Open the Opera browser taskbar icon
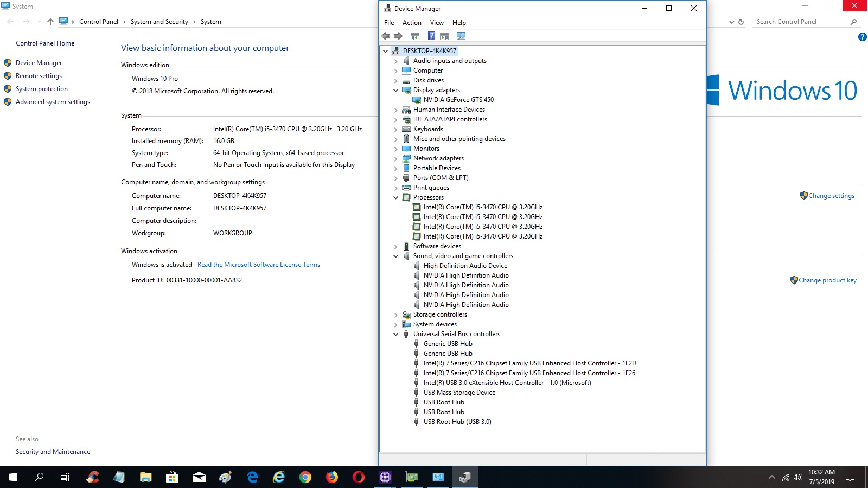This screenshot has height=488, width=868. click(359, 477)
